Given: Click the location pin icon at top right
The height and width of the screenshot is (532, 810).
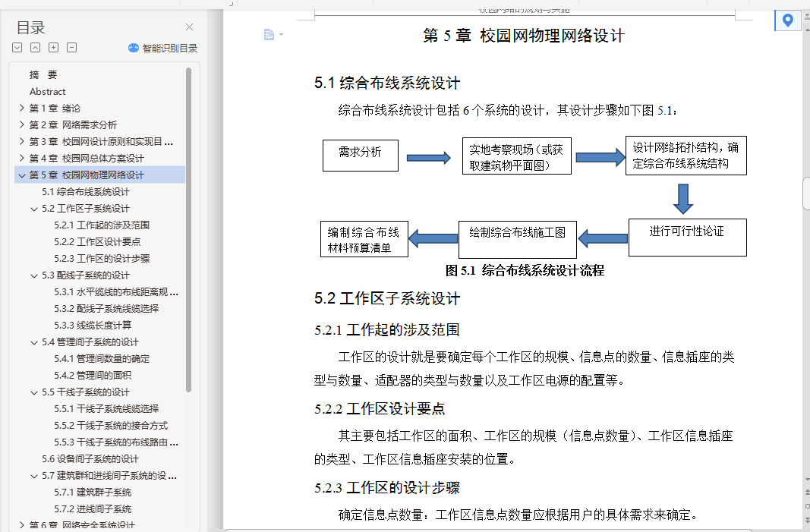Looking at the screenshot, I should (787, 20).
